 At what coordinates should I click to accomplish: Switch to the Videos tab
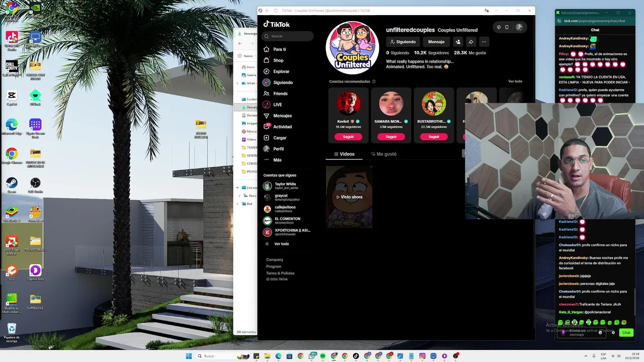[345, 154]
